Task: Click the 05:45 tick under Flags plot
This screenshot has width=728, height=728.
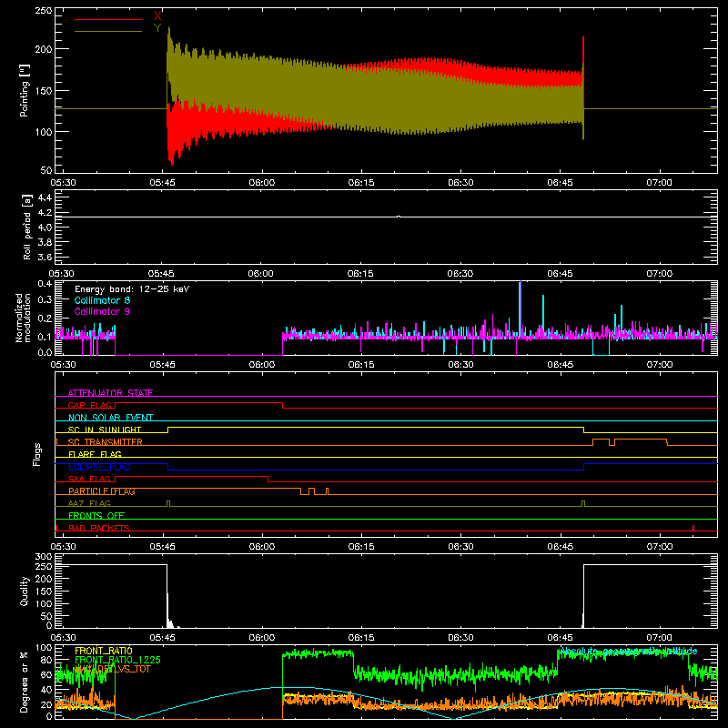Action: 163,547
